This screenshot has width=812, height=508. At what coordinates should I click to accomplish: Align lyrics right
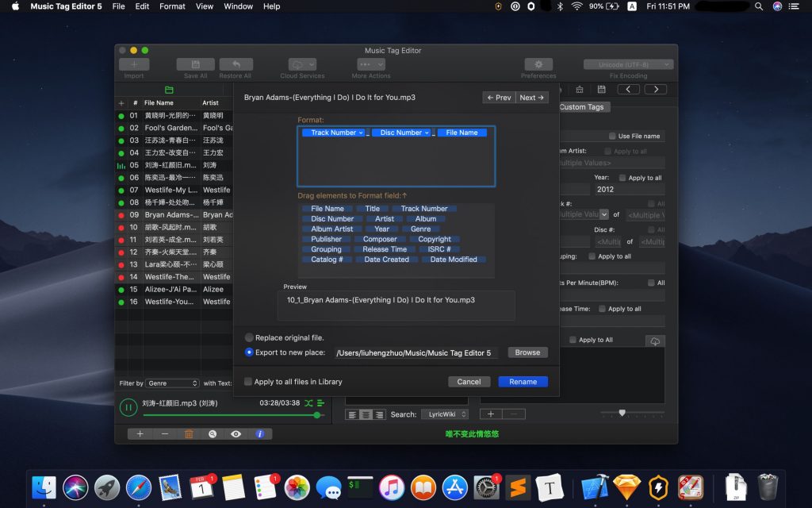379,414
